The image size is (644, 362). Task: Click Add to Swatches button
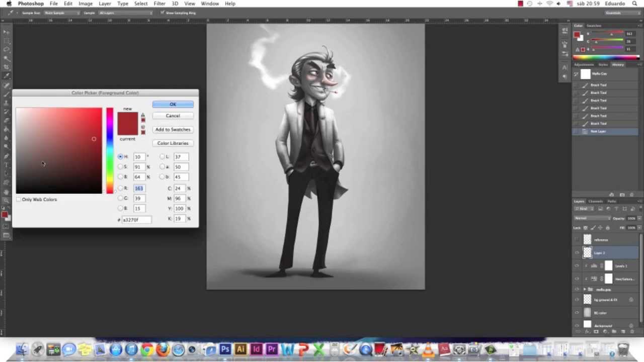[173, 129]
